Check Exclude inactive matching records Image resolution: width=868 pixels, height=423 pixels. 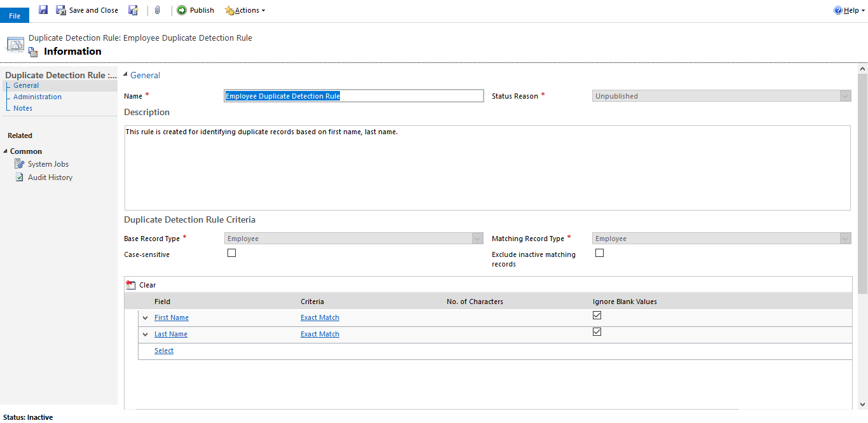599,253
